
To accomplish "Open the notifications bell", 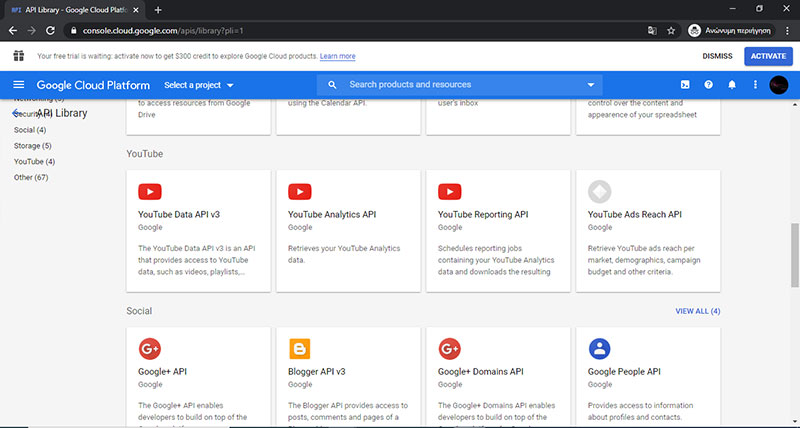I will click(731, 85).
